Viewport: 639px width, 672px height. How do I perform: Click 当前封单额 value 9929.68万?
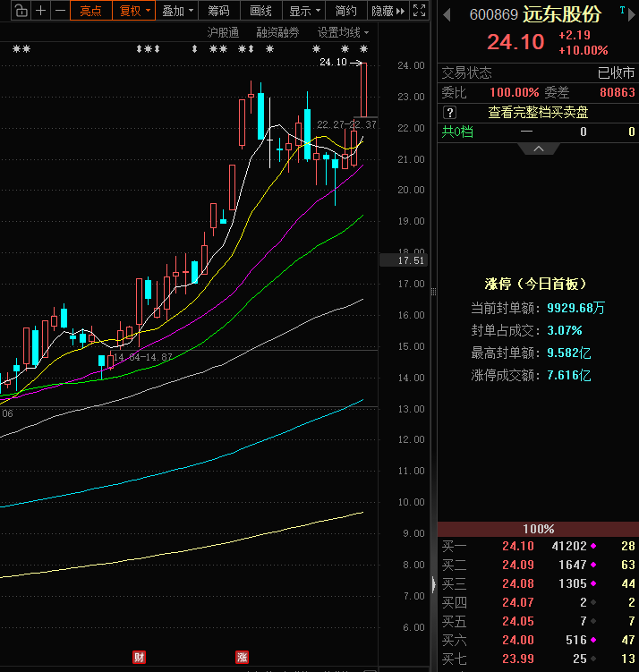pyautogui.click(x=575, y=308)
